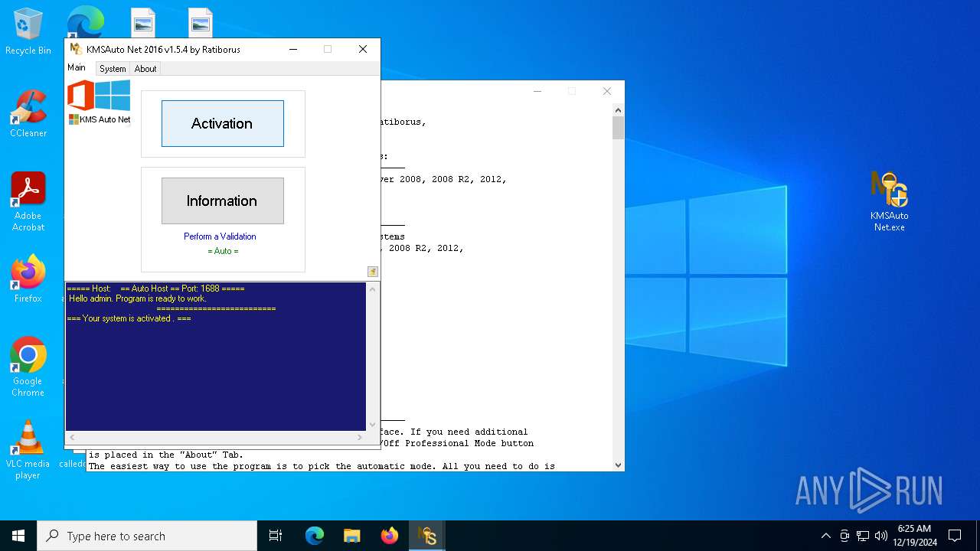Open File Explorer from the taskbar
Viewport: 980px width, 551px height.
pyautogui.click(x=351, y=536)
